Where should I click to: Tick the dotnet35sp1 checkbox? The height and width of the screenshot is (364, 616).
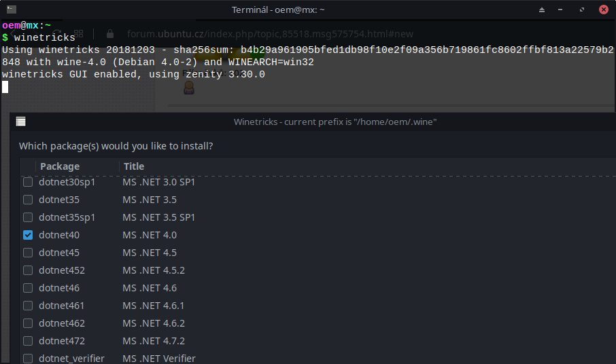(28, 217)
